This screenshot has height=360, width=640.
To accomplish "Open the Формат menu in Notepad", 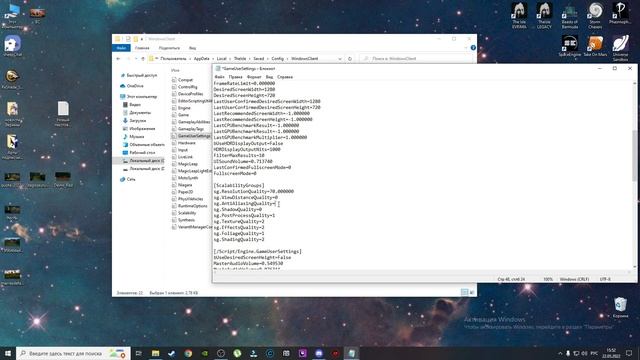I will coord(254,77).
